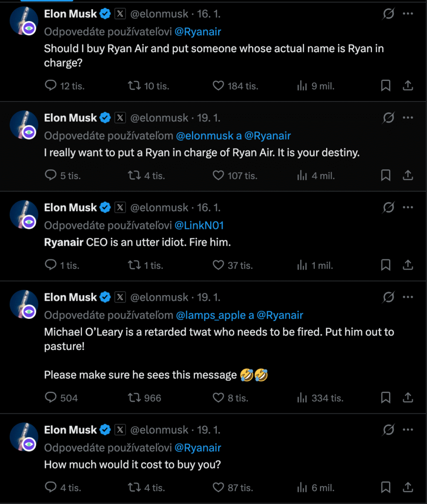Share the "How much would it cost" tweet
427x504 pixels.
pyautogui.click(x=408, y=488)
